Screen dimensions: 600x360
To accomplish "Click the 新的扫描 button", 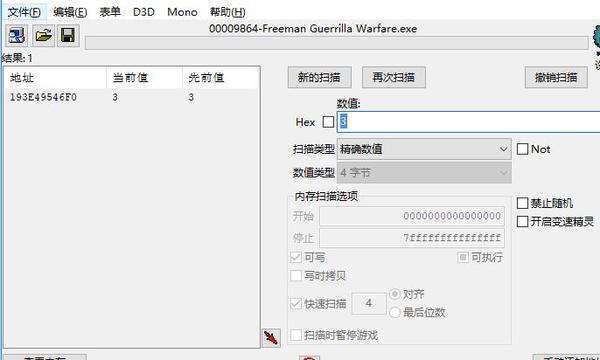I will [x=320, y=77].
